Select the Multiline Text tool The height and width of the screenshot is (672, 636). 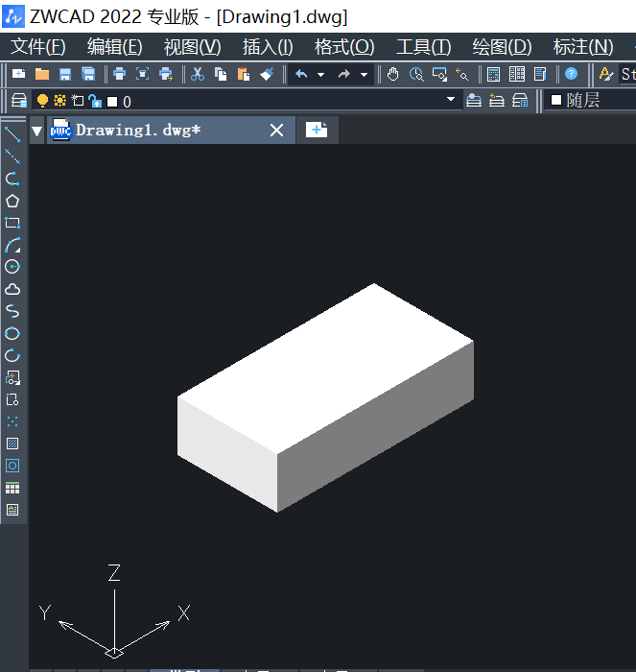tap(12, 510)
